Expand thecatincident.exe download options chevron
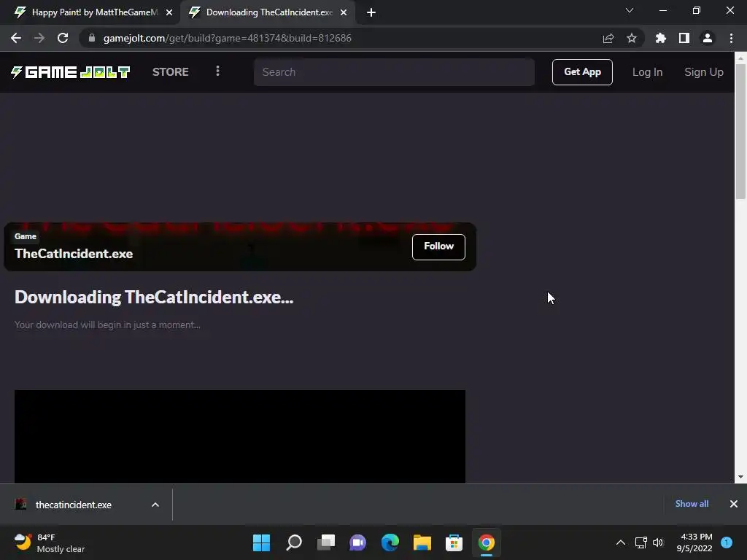Image resolution: width=747 pixels, height=560 pixels. (155, 505)
